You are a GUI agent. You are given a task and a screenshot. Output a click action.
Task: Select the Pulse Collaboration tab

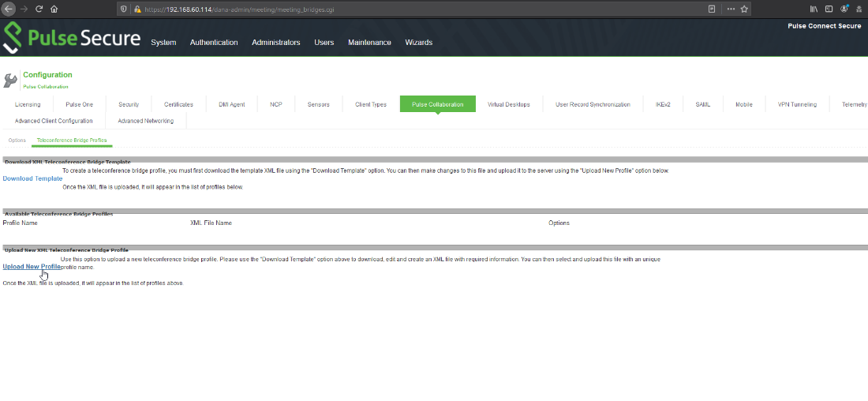437,104
